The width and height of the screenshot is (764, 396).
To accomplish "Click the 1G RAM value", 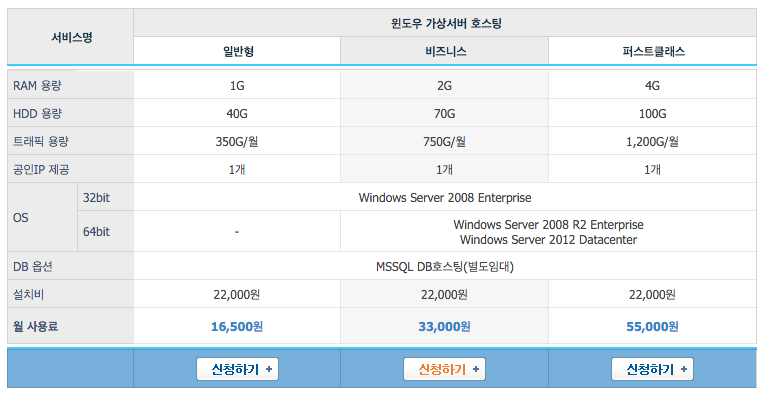I will click(237, 86).
